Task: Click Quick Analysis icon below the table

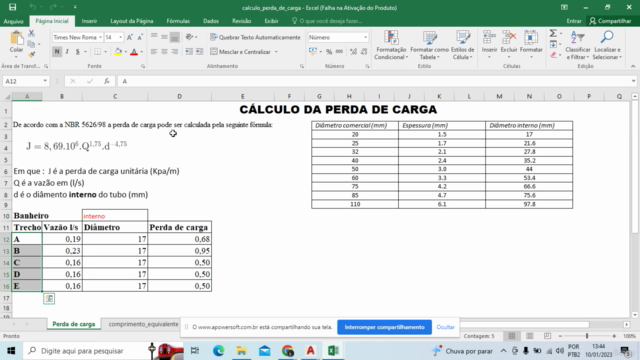Action: tap(49, 299)
